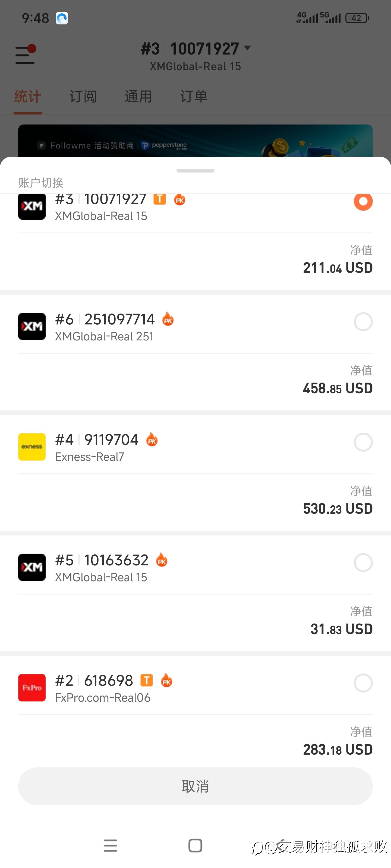The image size is (391, 868).
Task: Expand the account dropdown arrow beside 10071927
Action: [x=247, y=48]
